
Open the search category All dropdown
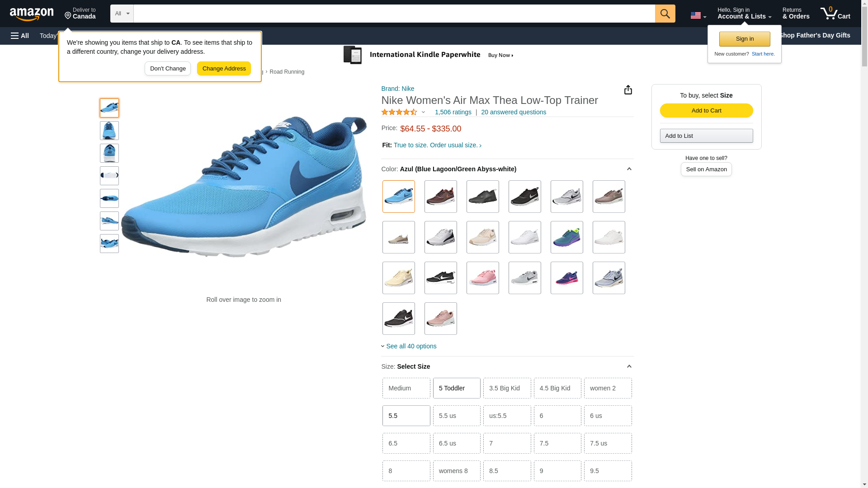point(122,14)
